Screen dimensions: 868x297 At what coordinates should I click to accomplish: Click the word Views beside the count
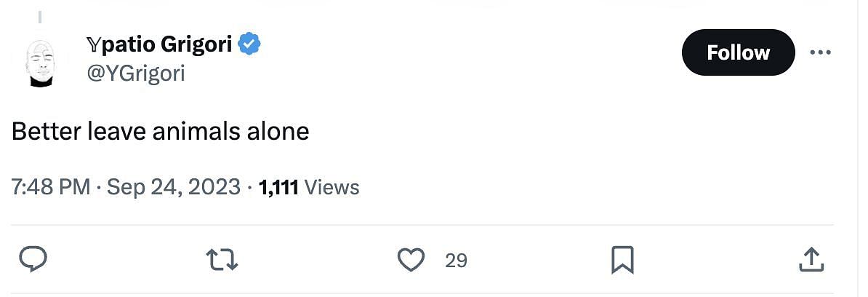(x=331, y=187)
